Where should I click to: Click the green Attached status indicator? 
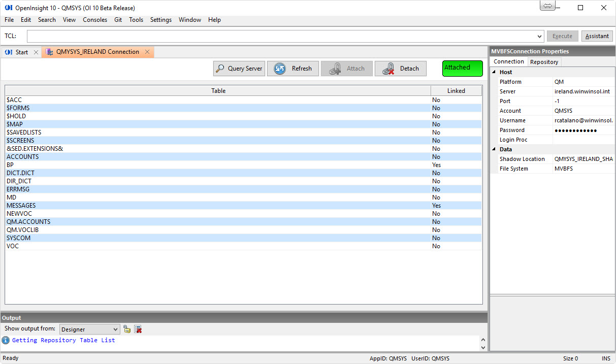pos(462,69)
